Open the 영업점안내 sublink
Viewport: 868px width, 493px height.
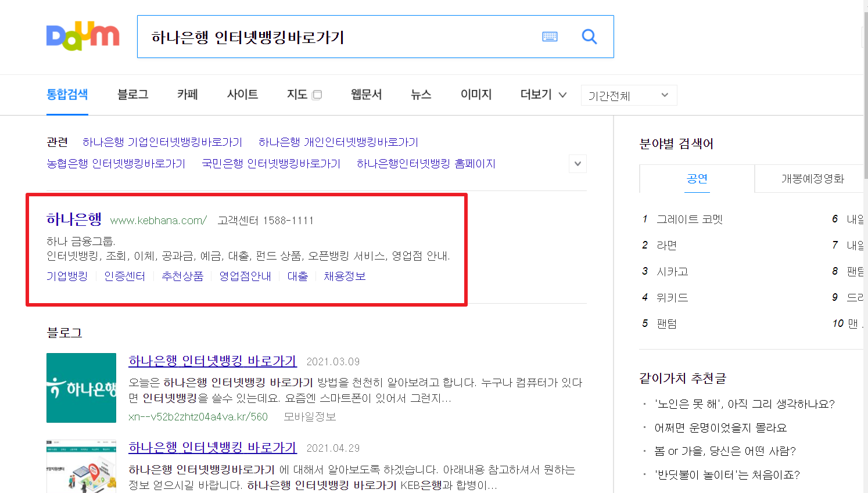click(245, 276)
